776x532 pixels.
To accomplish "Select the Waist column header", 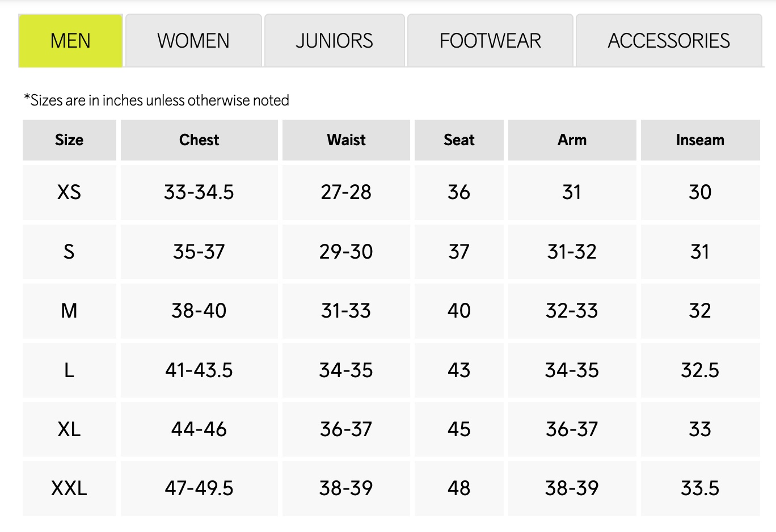I will (346, 140).
